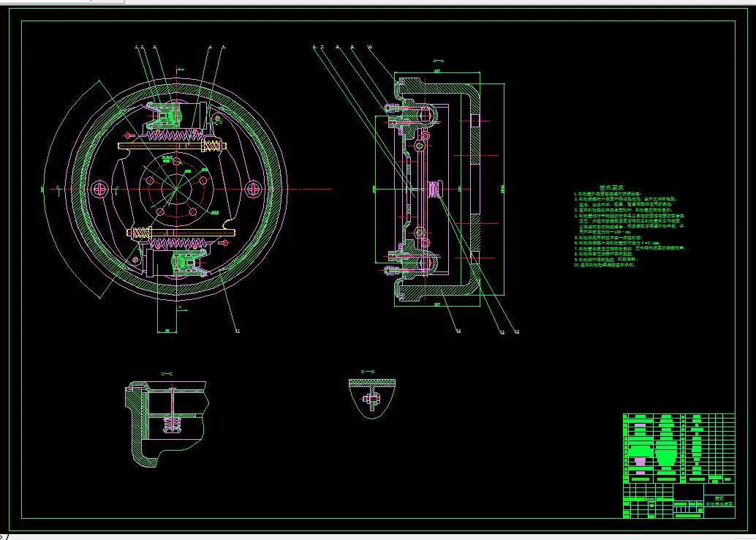Click the drawing name cell in title block
Viewport: 756px width, 540px height.
(x=719, y=501)
